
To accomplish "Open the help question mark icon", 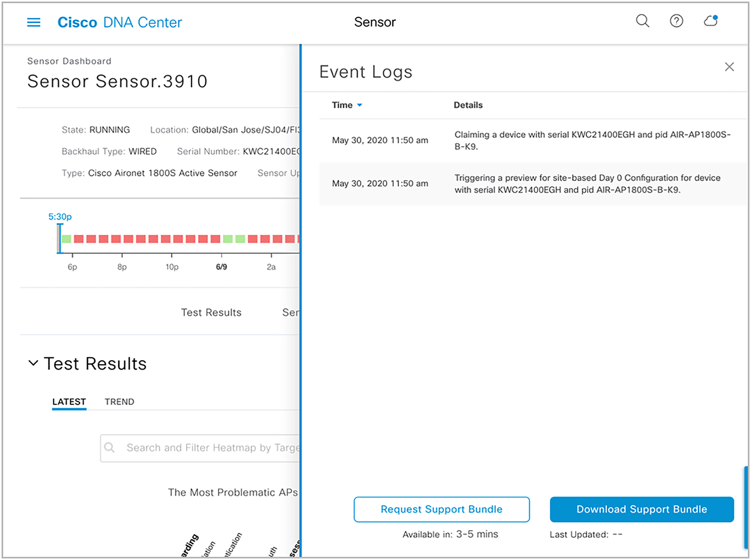I will pyautogui.click(x=676, y=21).
